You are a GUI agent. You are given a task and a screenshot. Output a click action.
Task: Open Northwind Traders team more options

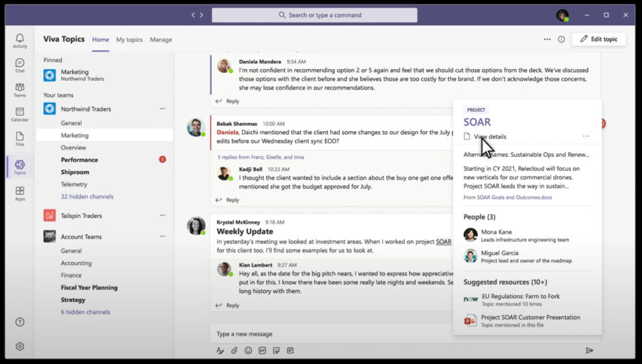coord(162,109)
